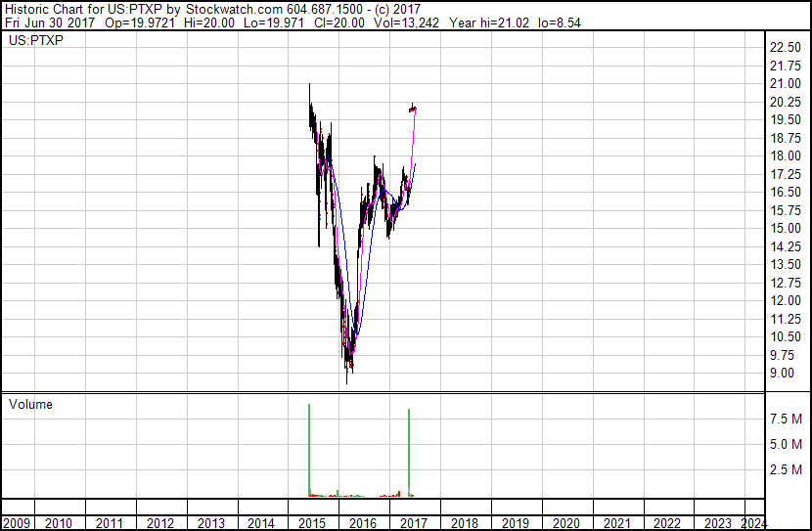This screenshot has height=531, width=812.
Task: Click the 21.00 price axis value
Action: click(786, 83)
